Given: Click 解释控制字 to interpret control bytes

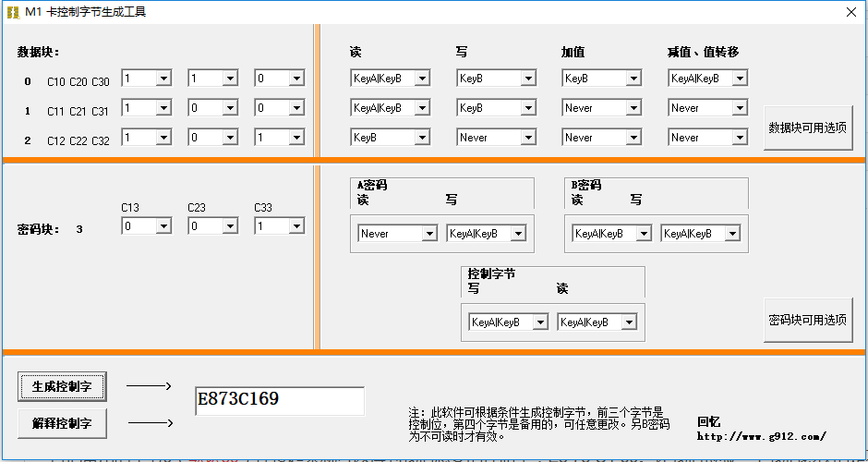Looking at the screenshot, I should click(x=62, y=423).
